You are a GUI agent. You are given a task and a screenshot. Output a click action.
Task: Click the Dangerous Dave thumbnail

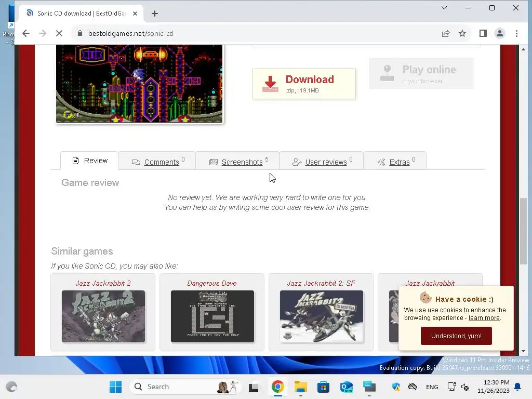212,316
